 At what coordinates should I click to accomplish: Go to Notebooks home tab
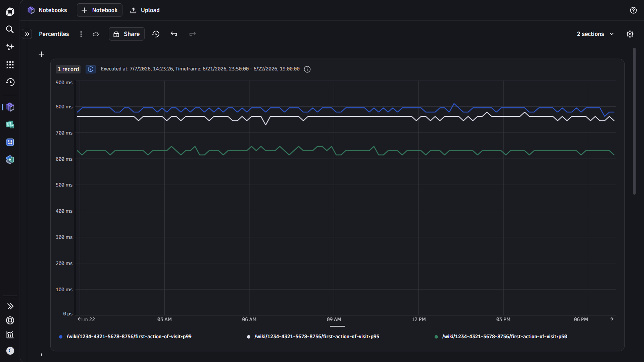47,10
